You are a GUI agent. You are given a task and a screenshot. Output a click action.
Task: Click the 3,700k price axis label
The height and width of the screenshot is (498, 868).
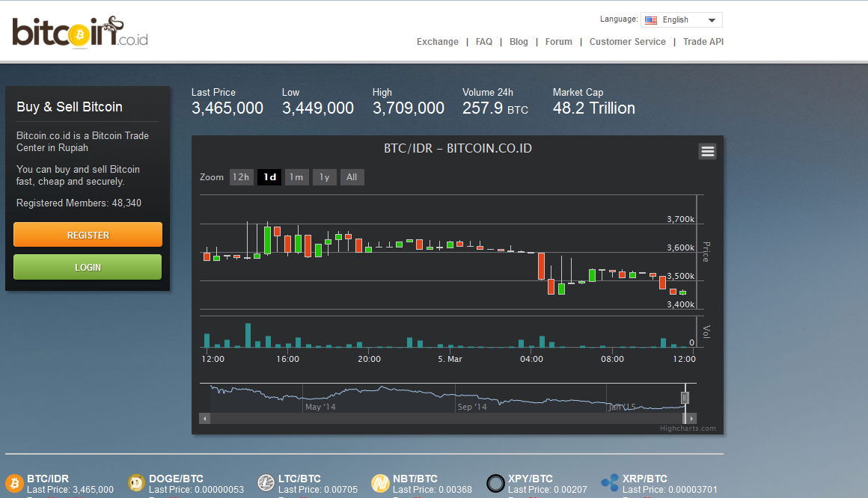pos(680,219)
